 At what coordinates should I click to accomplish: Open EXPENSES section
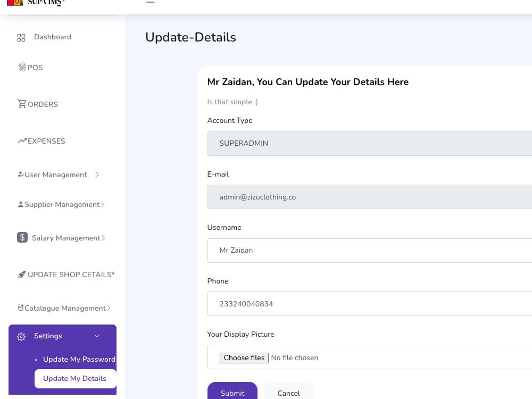coord(46,141)
